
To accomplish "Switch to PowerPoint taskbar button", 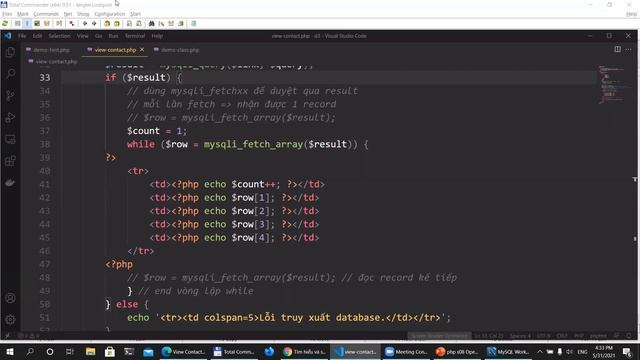I will click(457, 351).
